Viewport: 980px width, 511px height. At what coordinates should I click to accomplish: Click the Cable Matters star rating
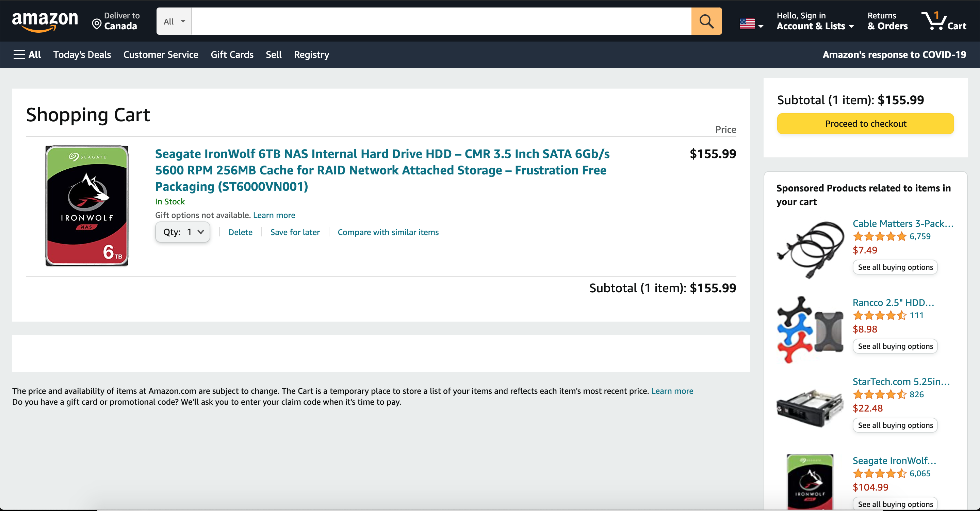[879, 236]
